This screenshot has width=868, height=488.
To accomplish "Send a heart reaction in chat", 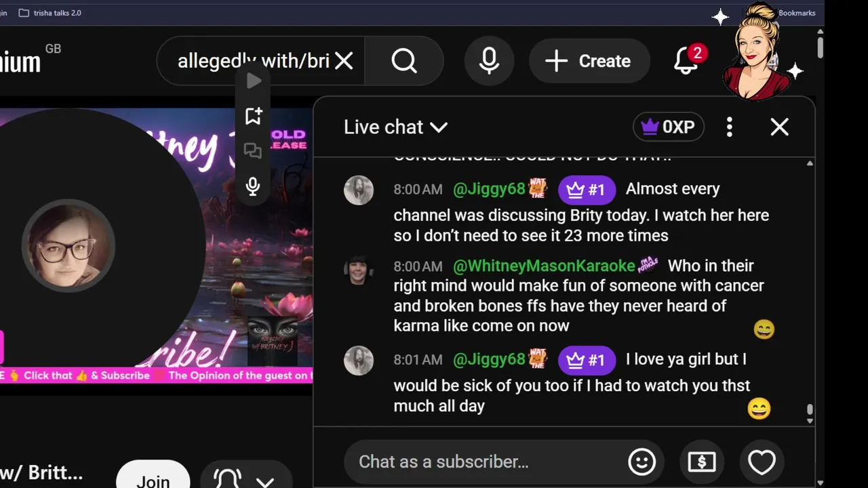I will pos(761,462).
